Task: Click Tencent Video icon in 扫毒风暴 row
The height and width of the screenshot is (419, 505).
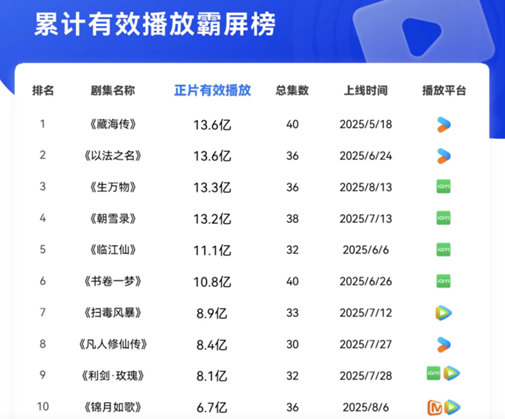Action: (x=444, y=313)
